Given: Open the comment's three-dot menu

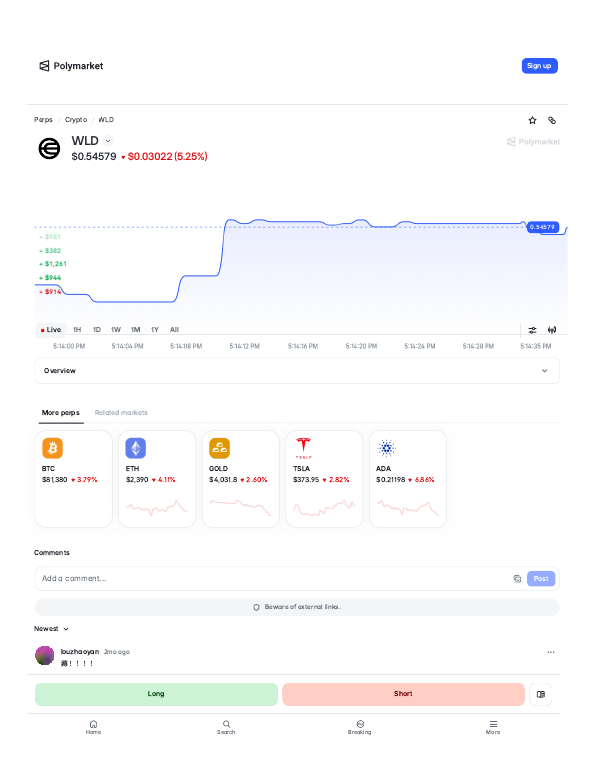Looking at the screenshot, I should [x=551, y=652].
